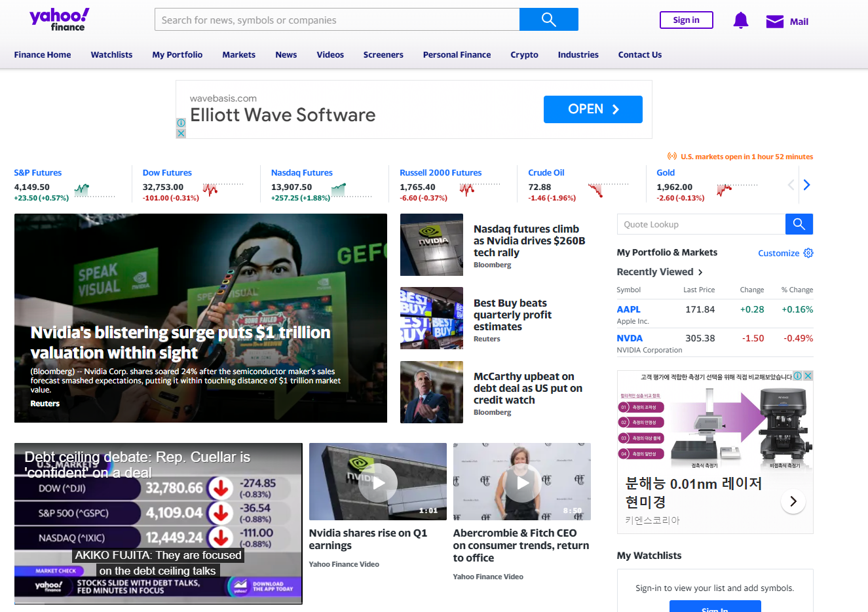This screenshot has height=612, width=868.
Task: Open the Industries menu
Action: [x=578, y=54]
